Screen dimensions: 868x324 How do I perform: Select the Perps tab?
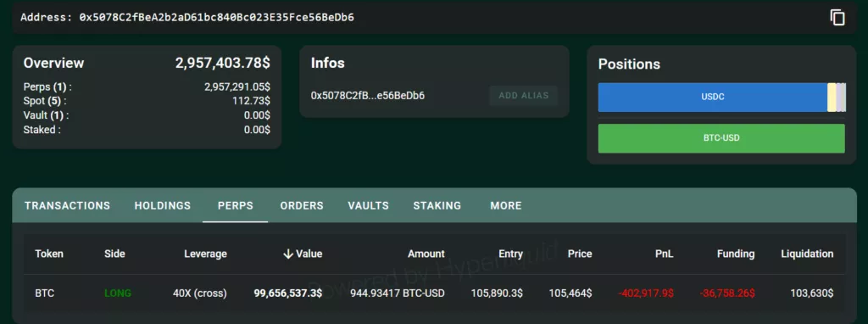(236, 205)
